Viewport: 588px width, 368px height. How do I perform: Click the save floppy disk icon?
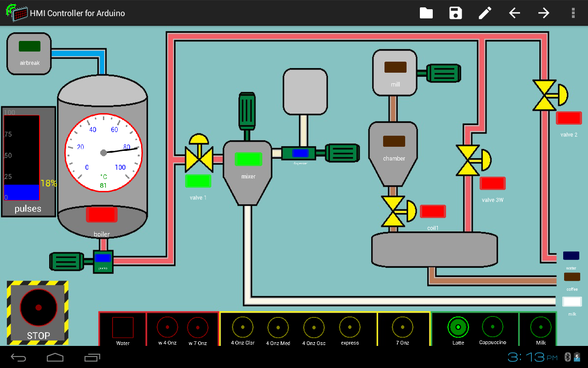tap(456, 13)
